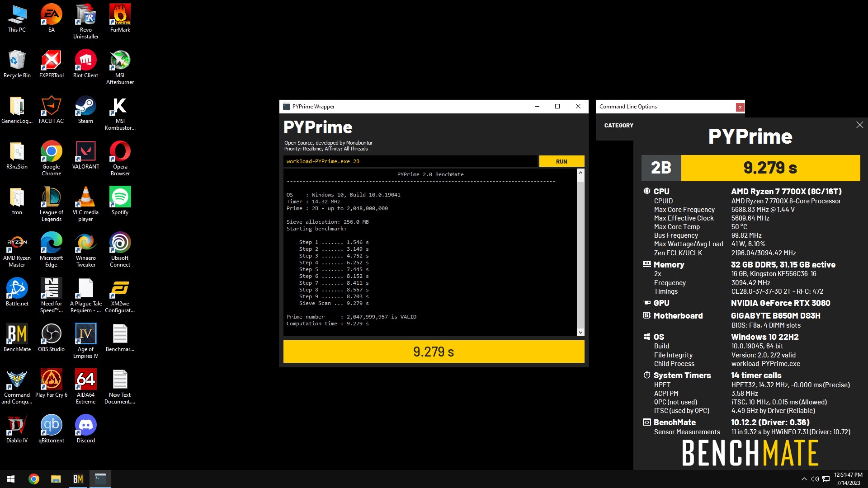Select OBS Studio desktop shortcut
Screen dimensions: 868x488
coord(51,338)
